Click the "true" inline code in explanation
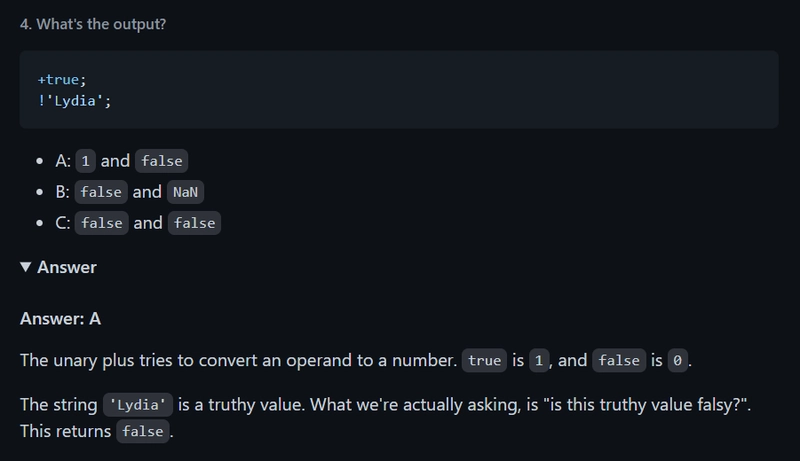Viewport: 800px width, 461px height. pyautogui.click(x=484, y=361)
